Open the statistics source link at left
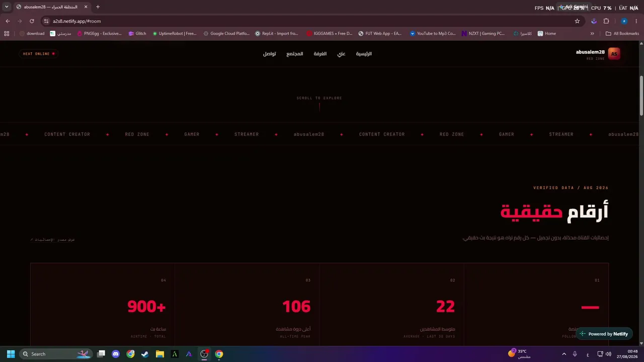The width and height of the screenshot is (644, 362). point(52,240)
